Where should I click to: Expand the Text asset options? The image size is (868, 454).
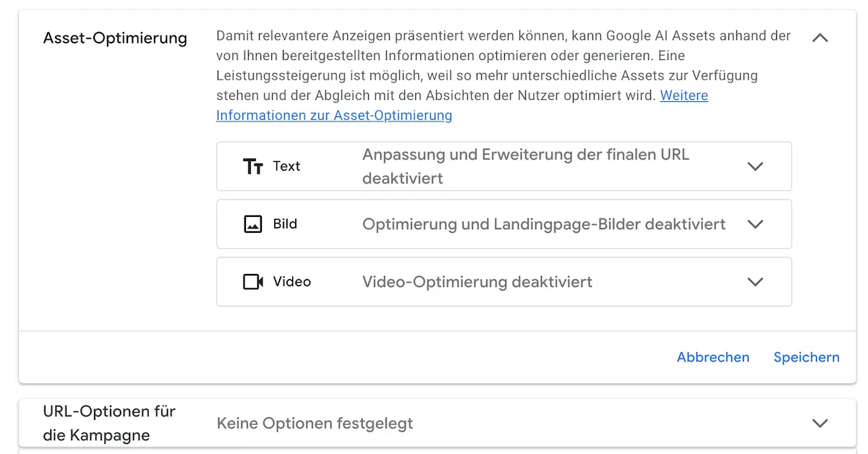click(x=755, y=166)
